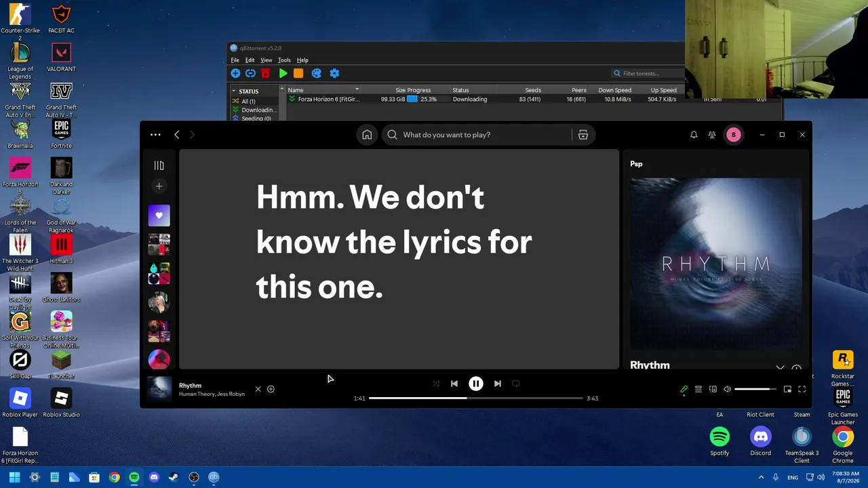Skip to the next track

(498, 384)
